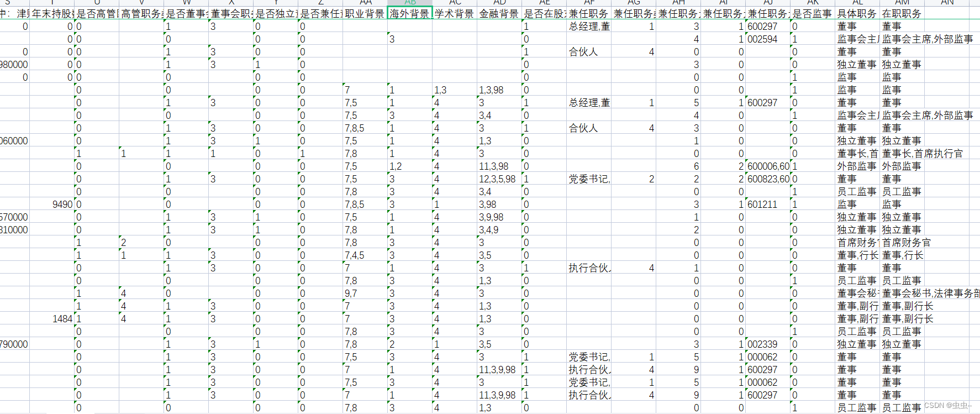
Task: Click the 金融背景 header cell
Action: 499,14
